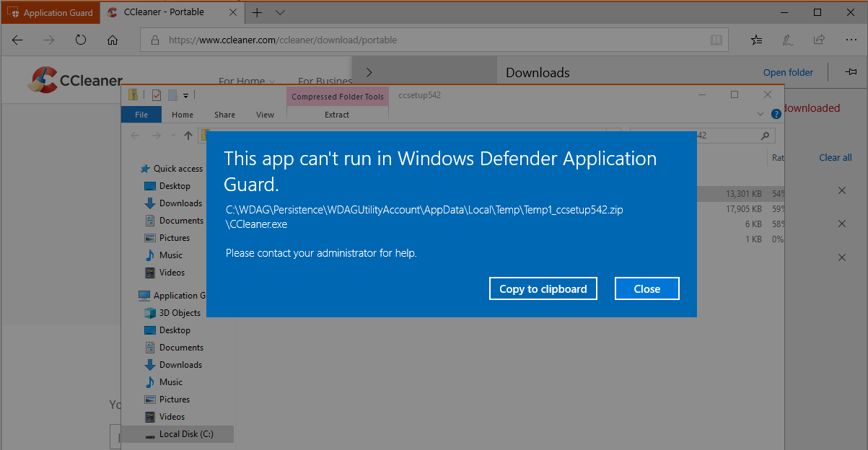Minimize the ccsetup542 Explorer window
The image size is (868, 450).
point(701,94)
